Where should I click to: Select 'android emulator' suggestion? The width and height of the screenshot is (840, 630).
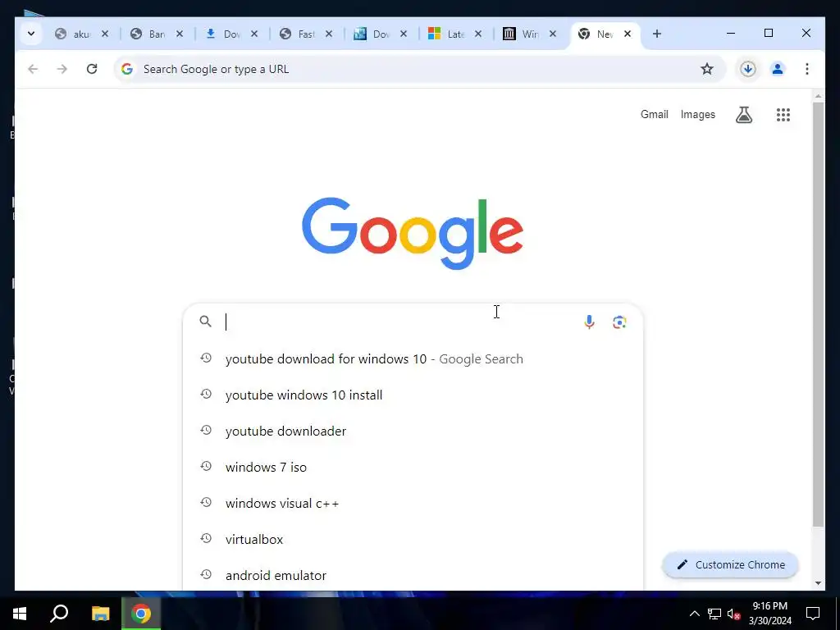tap(413, 575)
